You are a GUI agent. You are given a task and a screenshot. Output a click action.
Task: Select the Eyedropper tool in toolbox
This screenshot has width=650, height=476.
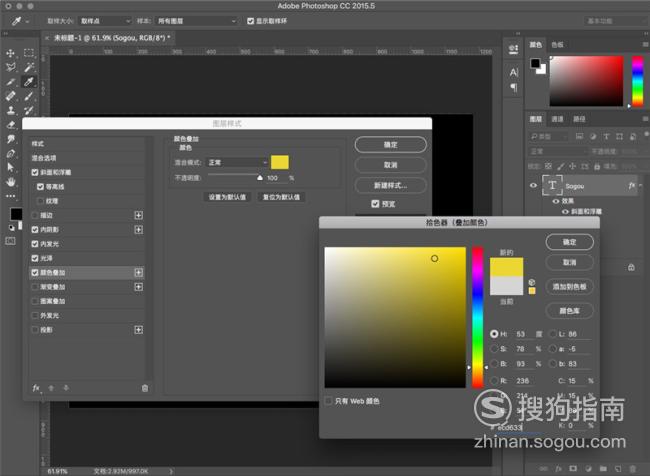[29, 82]
